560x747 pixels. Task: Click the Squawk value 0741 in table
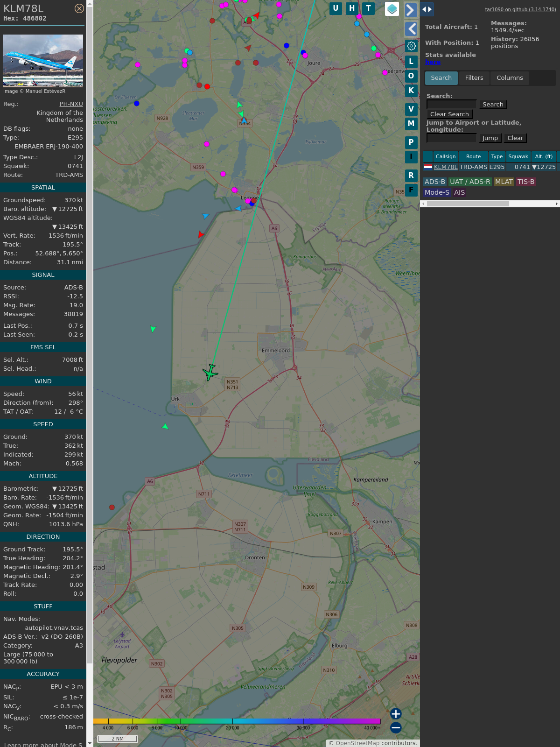tap(522, 167)
